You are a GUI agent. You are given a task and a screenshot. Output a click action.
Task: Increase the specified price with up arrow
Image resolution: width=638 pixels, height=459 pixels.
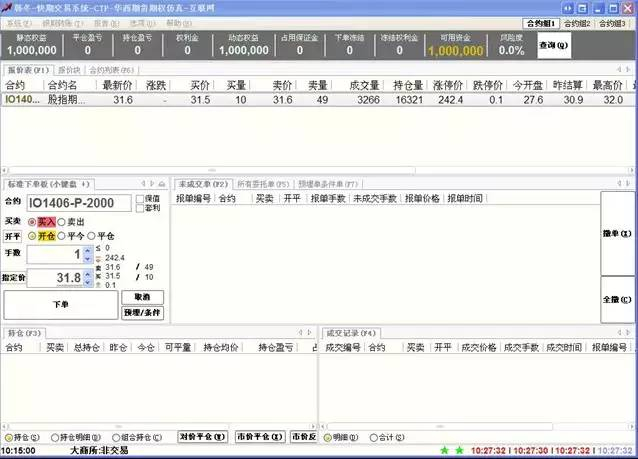coord(88,275)
